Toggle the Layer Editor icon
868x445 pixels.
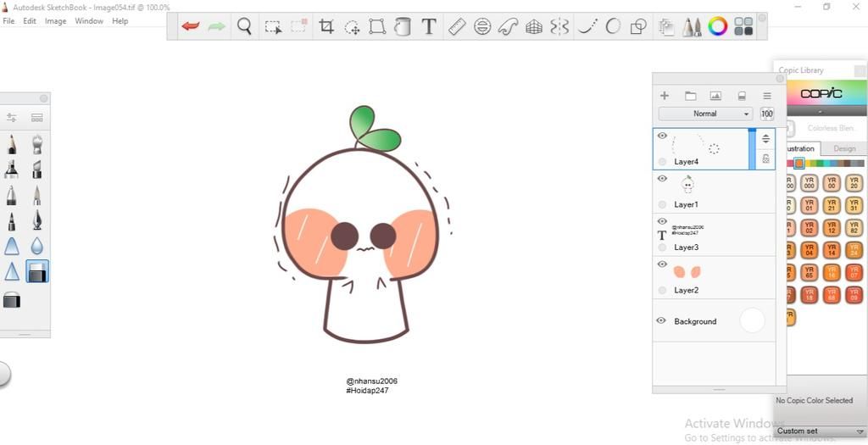666,26
